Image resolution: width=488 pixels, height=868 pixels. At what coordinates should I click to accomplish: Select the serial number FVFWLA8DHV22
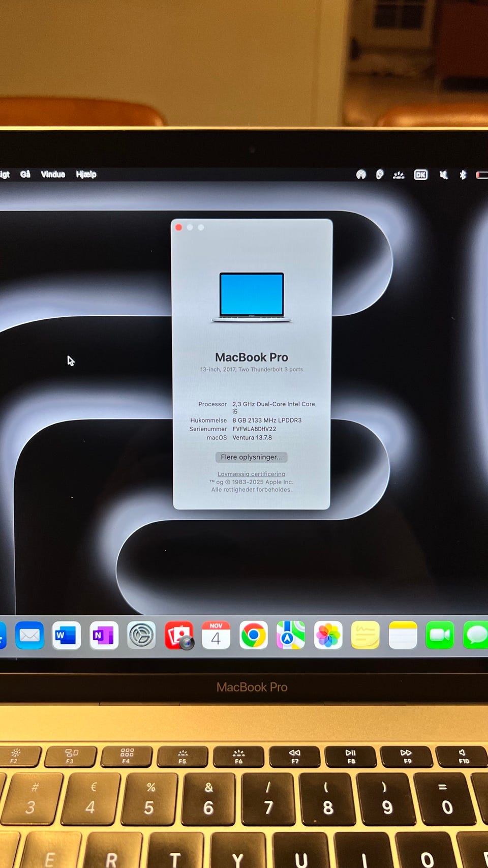pos(254,429)
